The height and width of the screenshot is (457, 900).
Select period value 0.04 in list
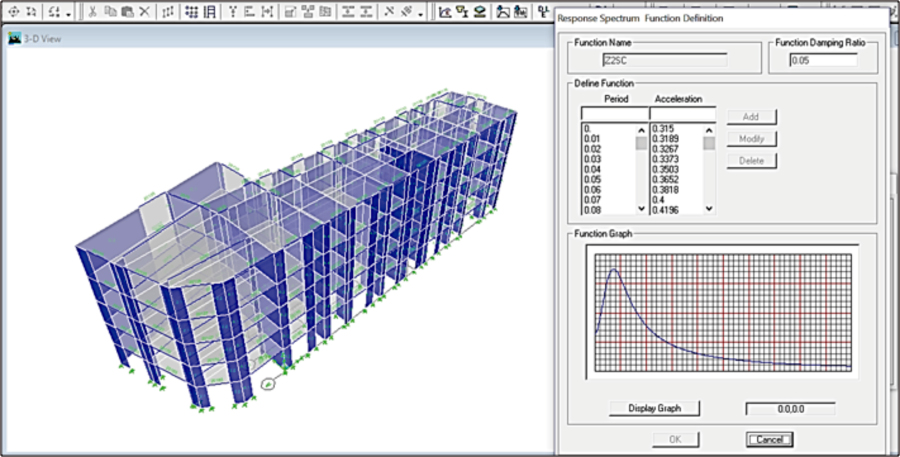pyautogui.click(x=592, y=169)
